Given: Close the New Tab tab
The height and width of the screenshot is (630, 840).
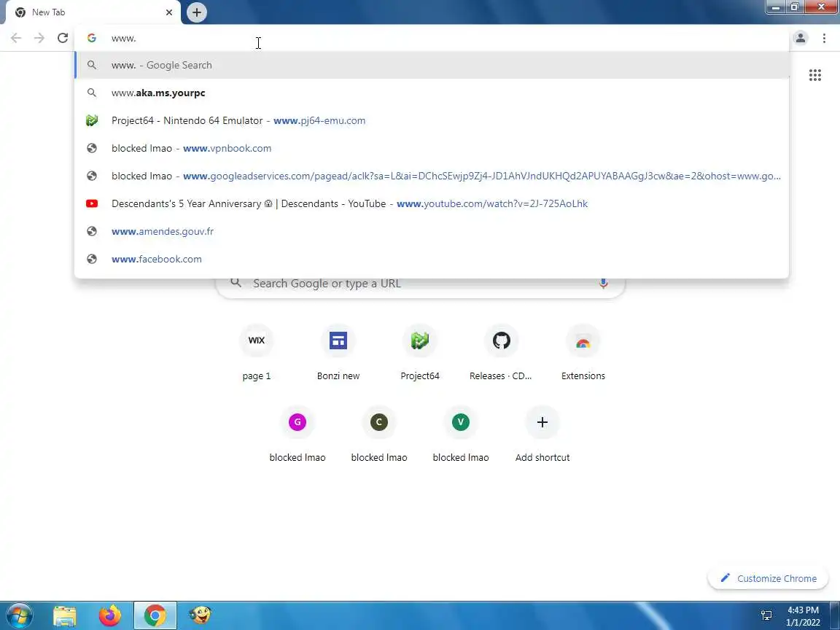Looking at the screenshot, I should point(168,12).
